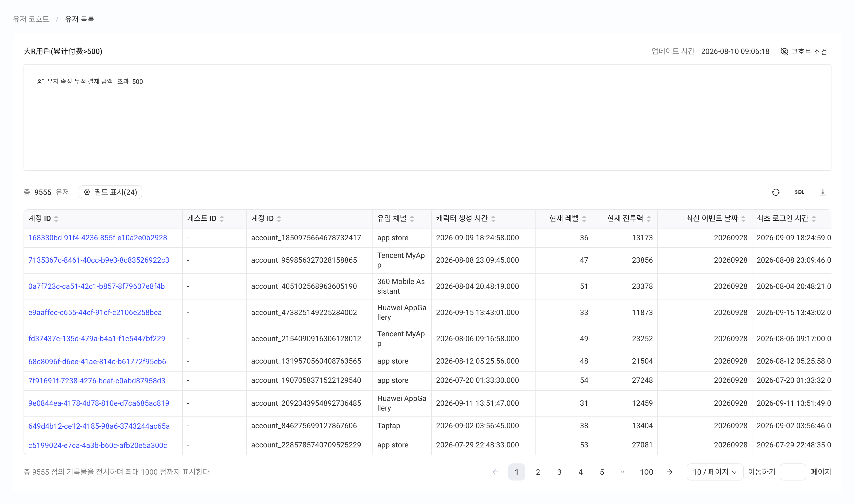Sort by 캐릭터 생성 시간 column
The height and width of the screenshot is (504, 855).
[493, 219]
